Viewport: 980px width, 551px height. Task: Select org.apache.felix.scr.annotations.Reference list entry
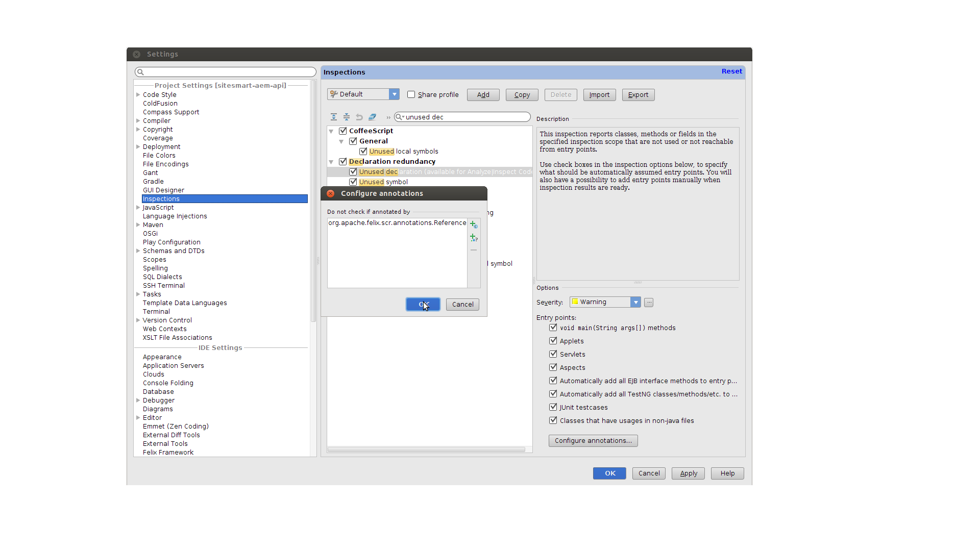397,223
